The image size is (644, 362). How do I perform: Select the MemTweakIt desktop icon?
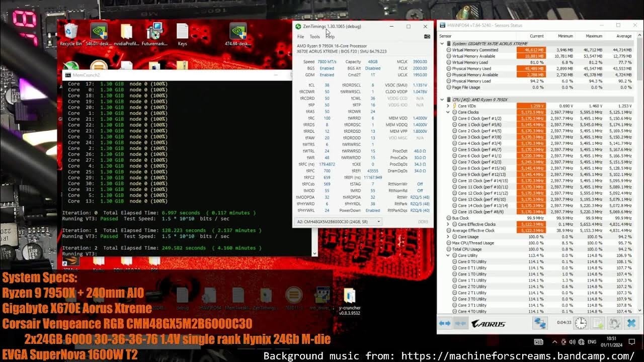click(x=238, y=299)
